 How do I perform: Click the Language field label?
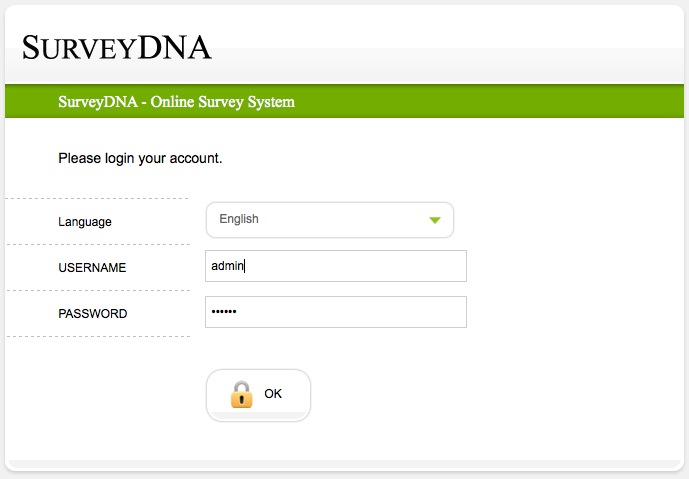pos(85,222)
